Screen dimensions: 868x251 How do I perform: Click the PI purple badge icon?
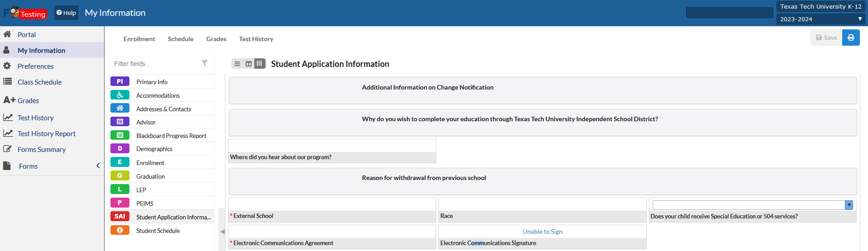point(120,81)
